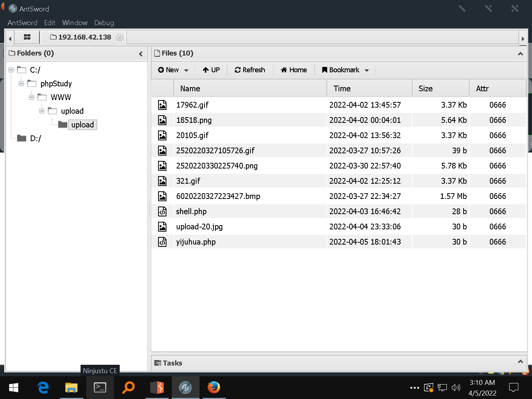This screenshot has width=532, height=399.
Task: Open Windows Start menu
Action: coord(14,388)
